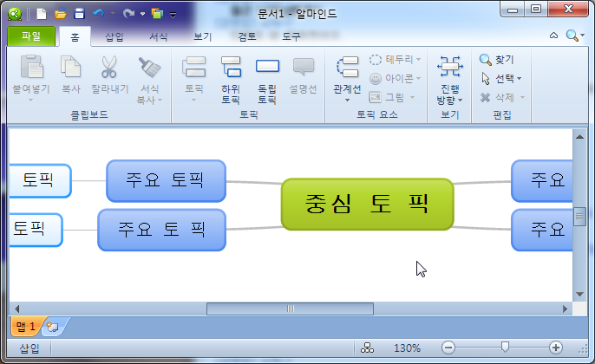Save the document with the floppy icon
The height and width of the screenshot is (364, 595).
tap(79, 14)
